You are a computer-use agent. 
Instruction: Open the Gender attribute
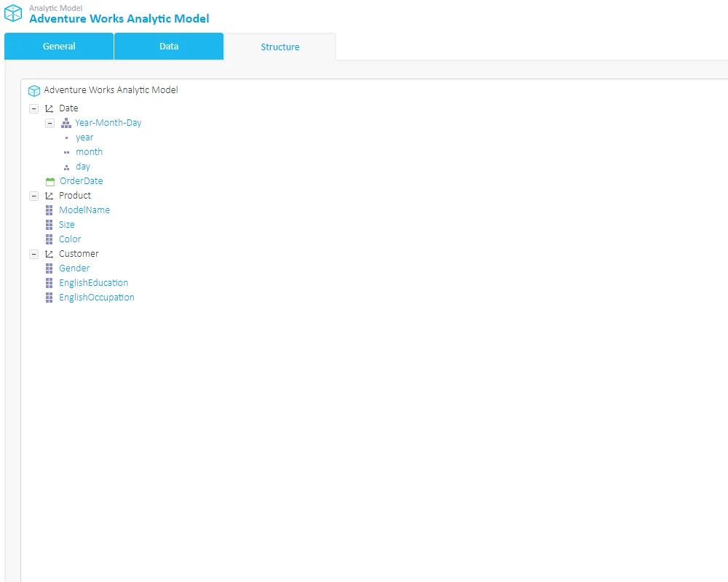(x=74, y=268)
